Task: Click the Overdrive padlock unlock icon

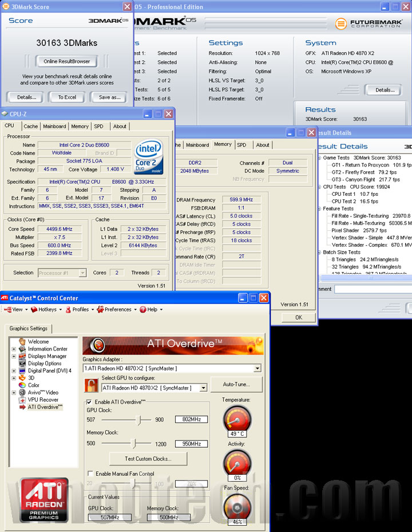Action: (91, 386)
